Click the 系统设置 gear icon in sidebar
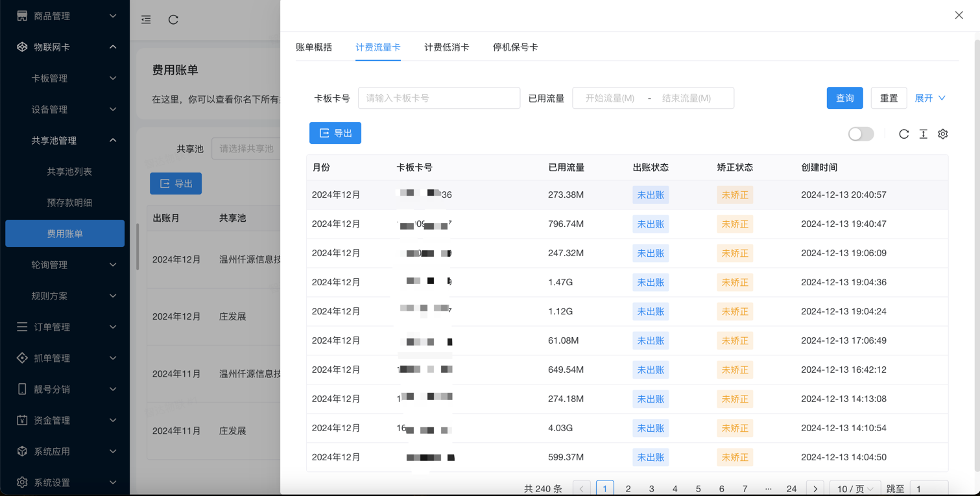Image resolution: width=980 pixels, height=496 pixels. [x=22, y=482]
